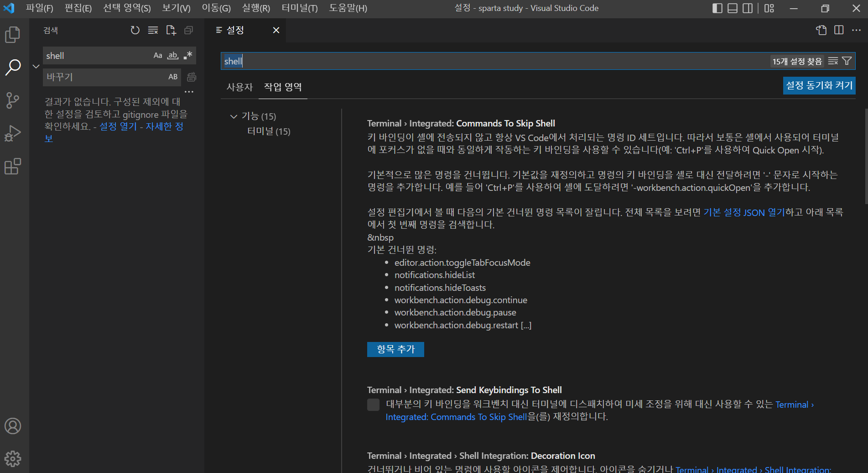Toggle Match Whole Word in search box
The width and height of the screenshot is (868, 473).
(172, 55)
